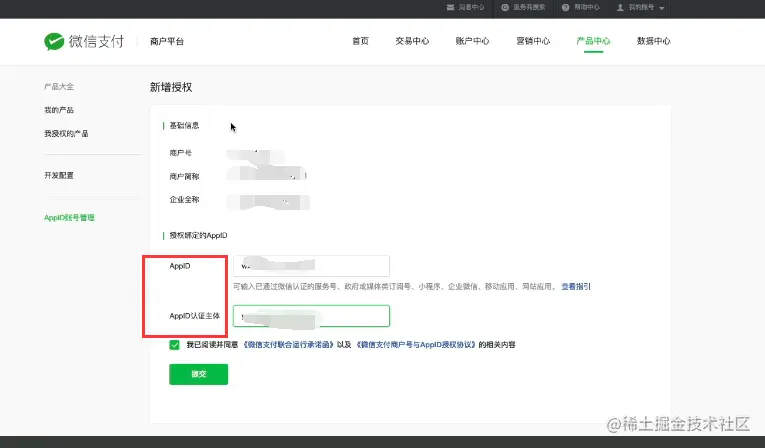
Task: Open the 数据中心 nav item
Action: click(x=654, y=41)
